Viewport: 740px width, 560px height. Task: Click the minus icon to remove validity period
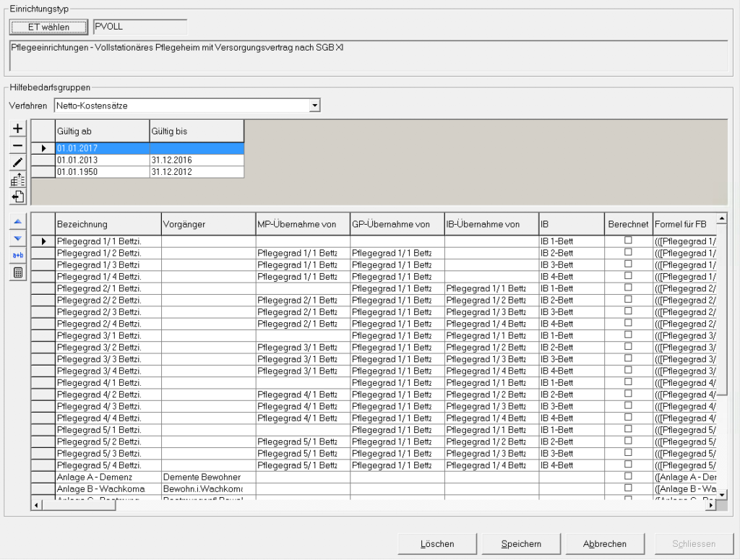click(x=18, y=145)
